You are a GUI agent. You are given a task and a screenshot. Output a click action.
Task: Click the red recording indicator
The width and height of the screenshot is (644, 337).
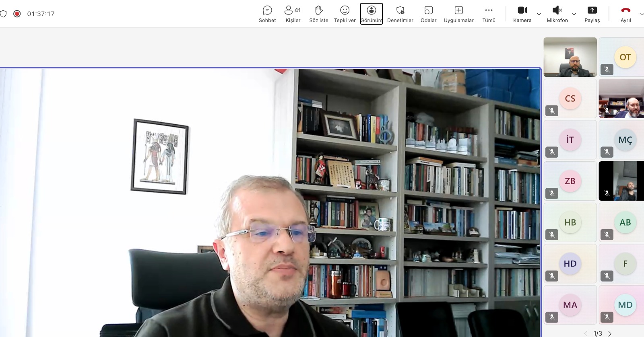pos(17,14)
